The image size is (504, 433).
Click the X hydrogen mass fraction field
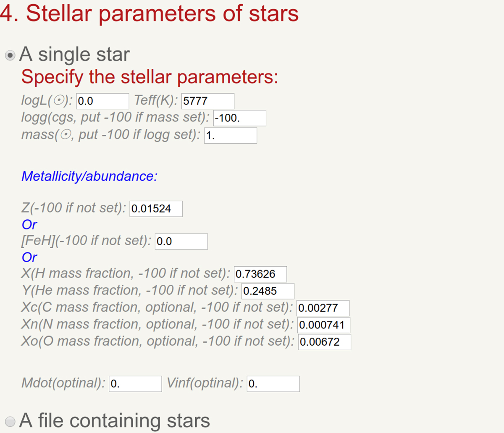[x=260, y=274]
